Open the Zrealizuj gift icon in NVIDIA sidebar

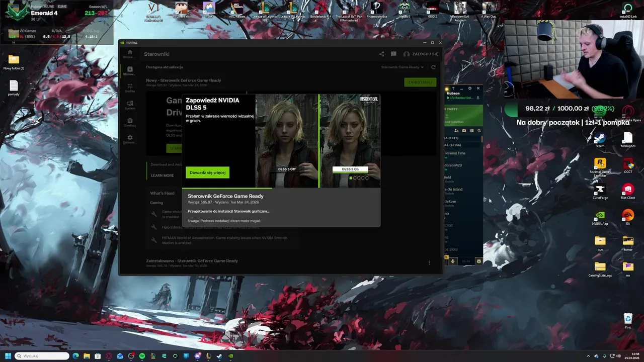(x=130, y=121)
